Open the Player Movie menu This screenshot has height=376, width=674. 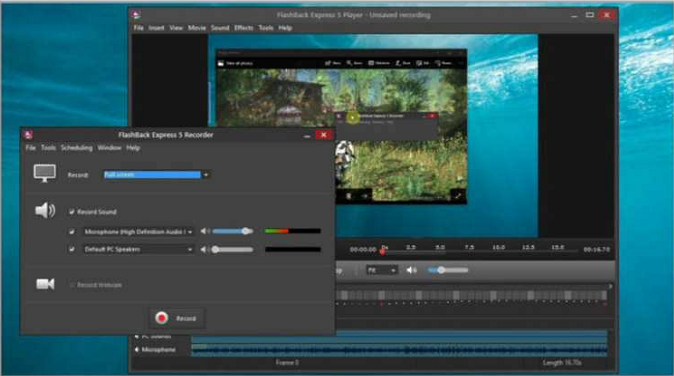click(197, 28)
